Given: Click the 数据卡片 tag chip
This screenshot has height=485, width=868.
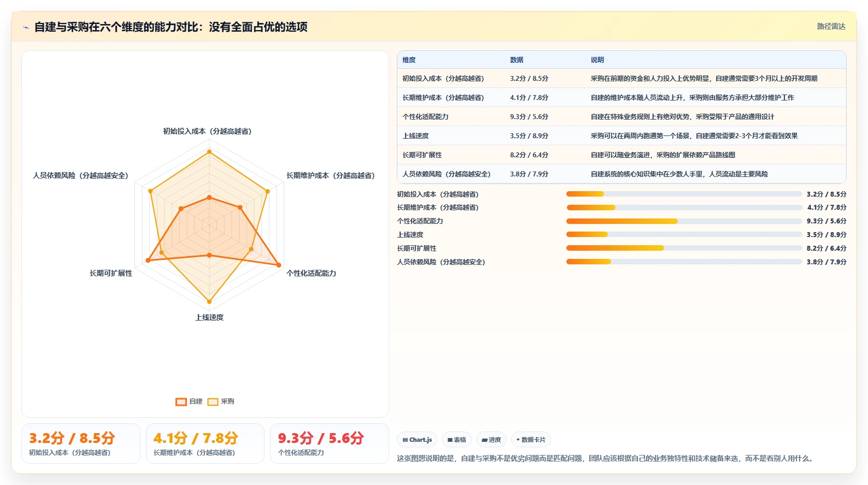Looking at the screenshot, I should point(531,440).
